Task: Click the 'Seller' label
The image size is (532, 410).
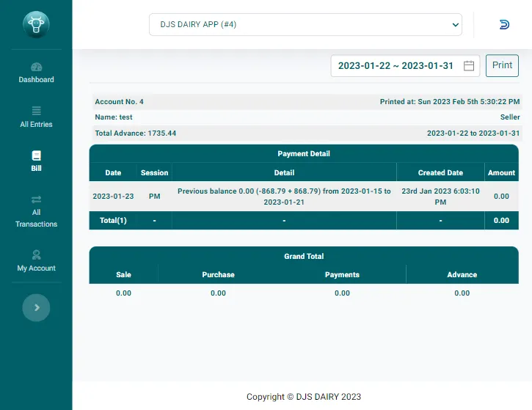Action: pos(510,117)
